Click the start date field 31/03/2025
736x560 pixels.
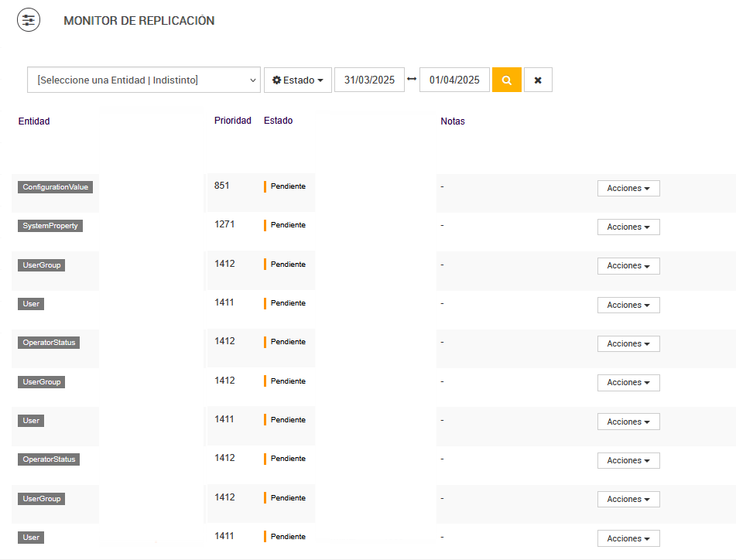click(x=369, y=80)
